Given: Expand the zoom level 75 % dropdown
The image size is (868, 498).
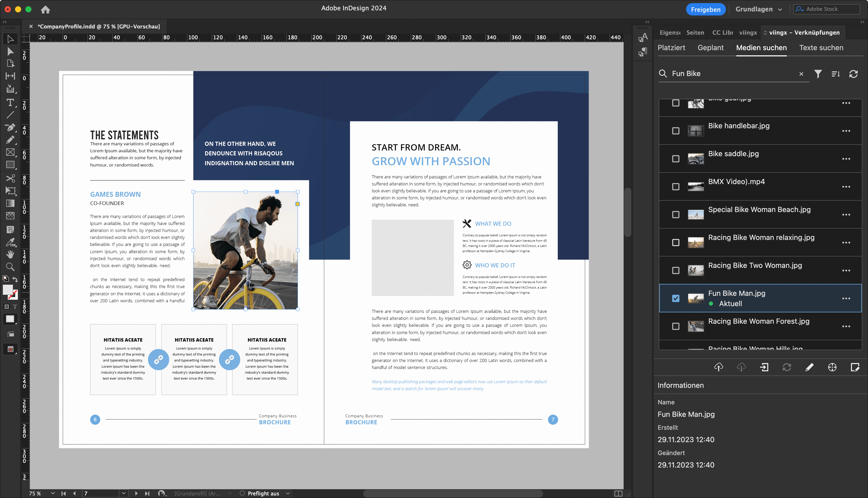Looking at the screenshot, I should pos(53,493).
